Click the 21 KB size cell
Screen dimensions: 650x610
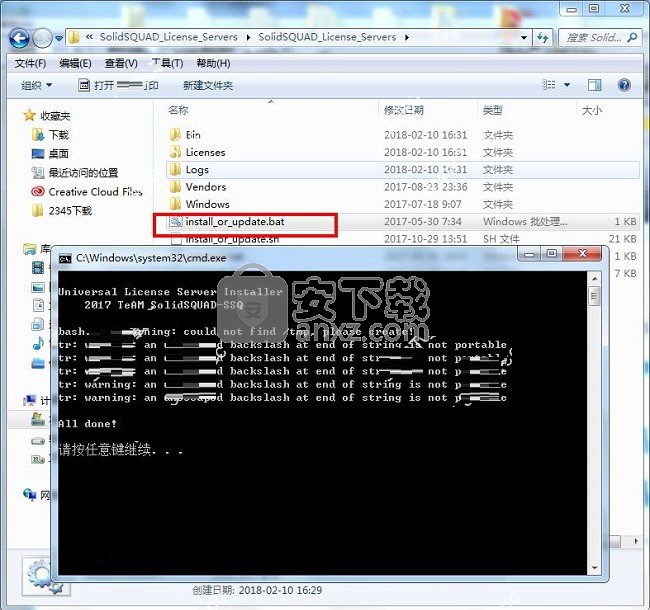tap(622, 239)
